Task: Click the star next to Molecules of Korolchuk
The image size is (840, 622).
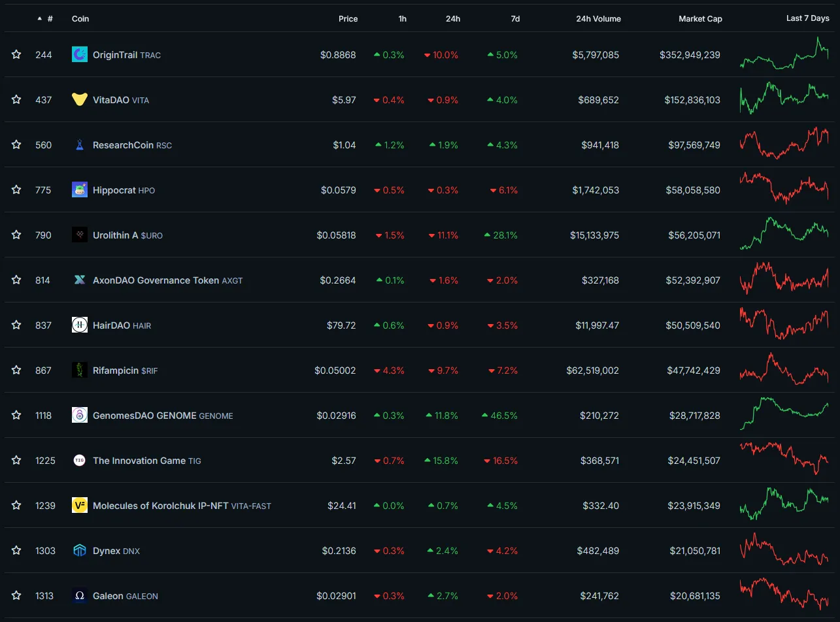Action: [16, 506]
